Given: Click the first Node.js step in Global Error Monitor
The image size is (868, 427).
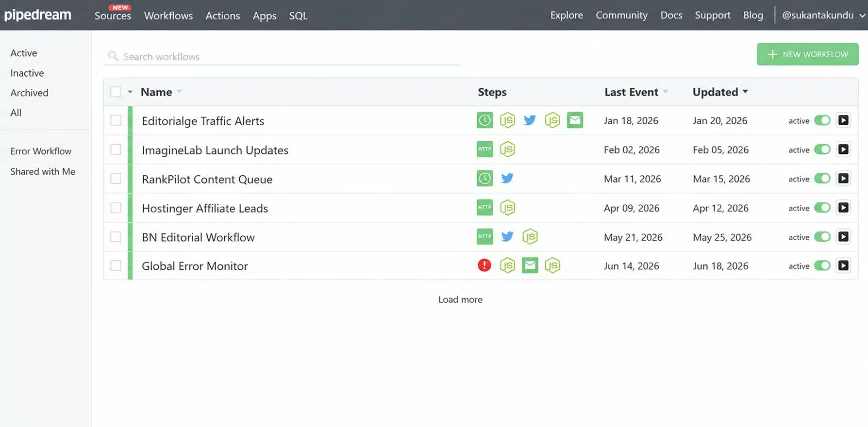Looking at the screenshot, I should click(507, 265).
